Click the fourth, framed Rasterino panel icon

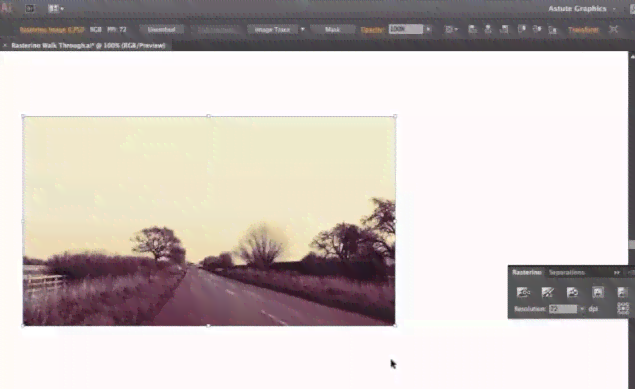[598, 292]
